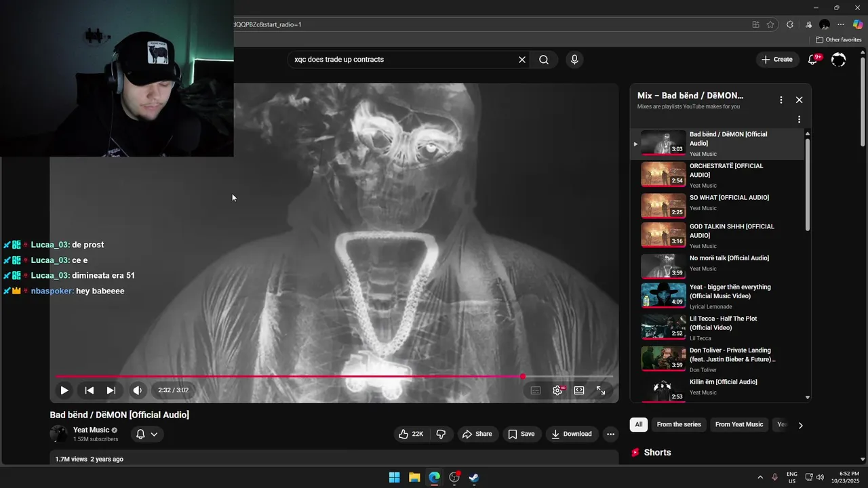This screenshot has height=488, width=868.
Task: Play Yeat - bigger thën everything
Action: (717, 296)
